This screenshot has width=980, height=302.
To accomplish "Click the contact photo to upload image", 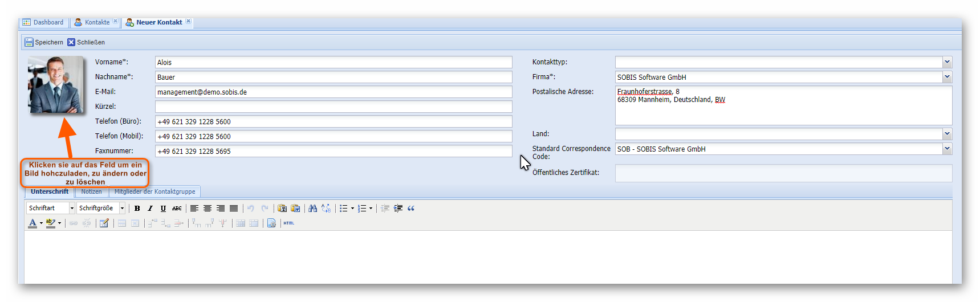I will (x=55, y=84).
